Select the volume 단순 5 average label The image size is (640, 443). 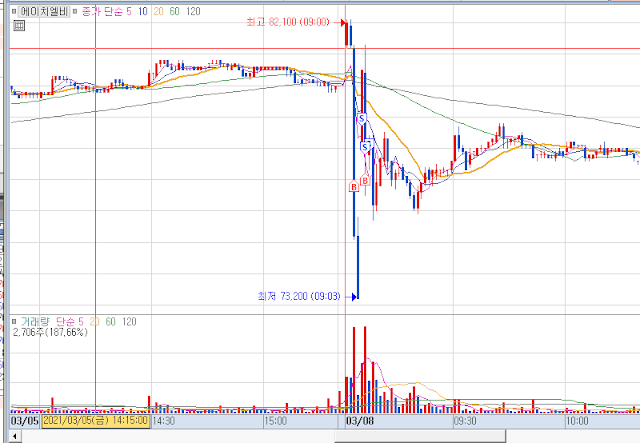[69, 322]
